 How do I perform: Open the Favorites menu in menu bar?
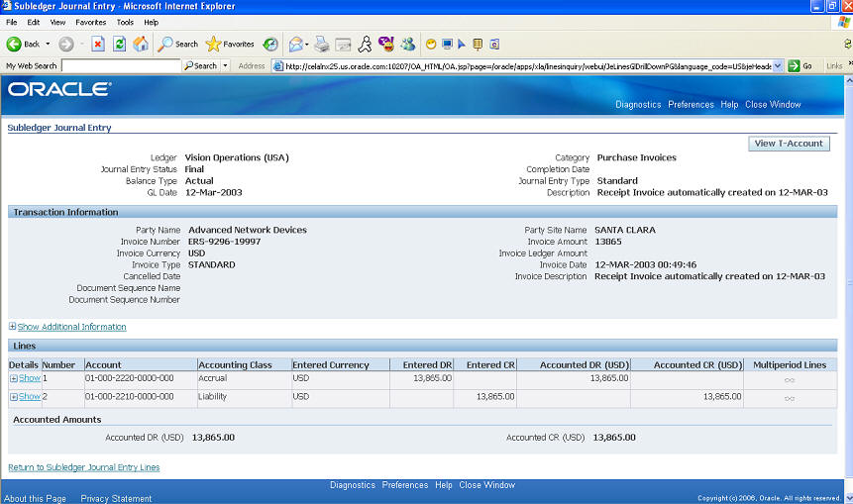pos(90,22)
